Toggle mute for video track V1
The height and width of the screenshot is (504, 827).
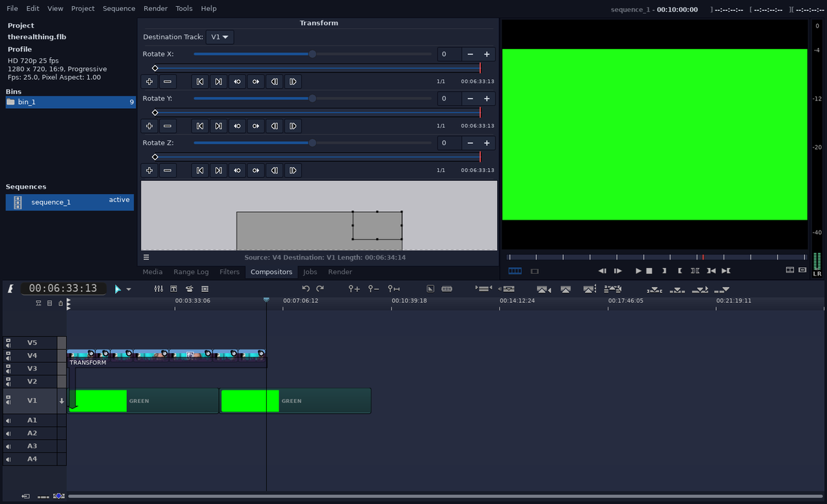coord(8,401)
